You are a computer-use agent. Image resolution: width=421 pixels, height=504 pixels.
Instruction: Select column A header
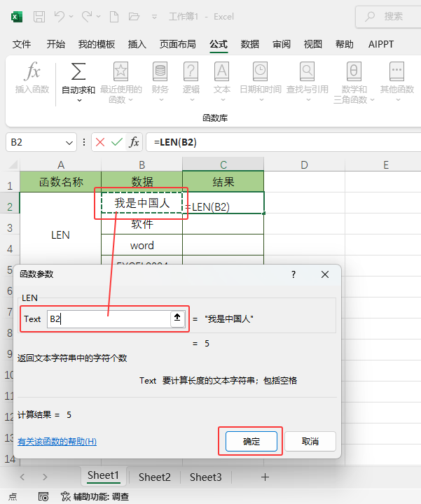[61, 165]
